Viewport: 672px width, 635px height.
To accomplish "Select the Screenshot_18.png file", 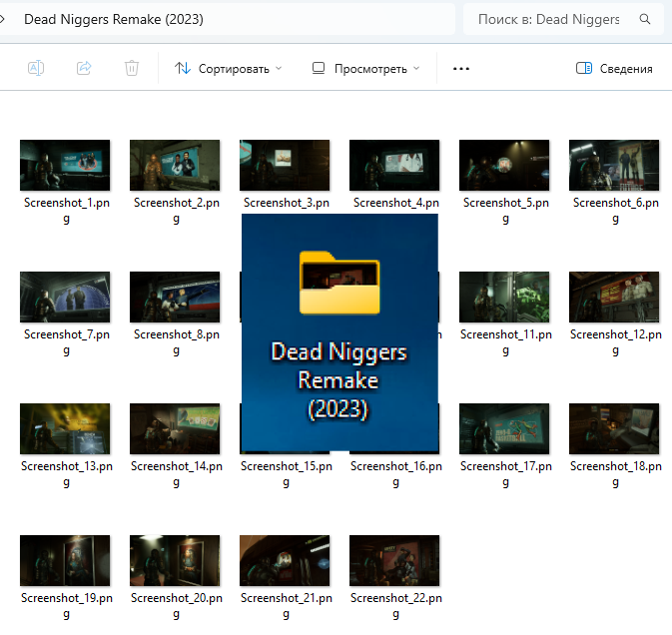I will [x=614, y=429].
